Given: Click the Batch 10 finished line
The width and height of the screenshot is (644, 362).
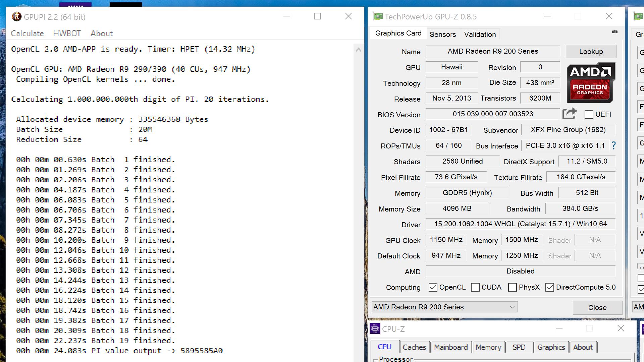Looking at the screenshot, I should [x=96, y=250].
